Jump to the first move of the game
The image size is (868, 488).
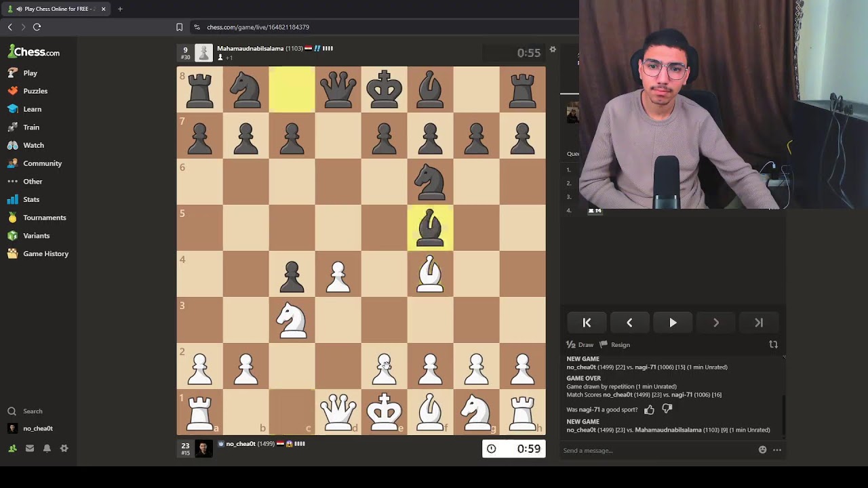click(x=587, y=323)
